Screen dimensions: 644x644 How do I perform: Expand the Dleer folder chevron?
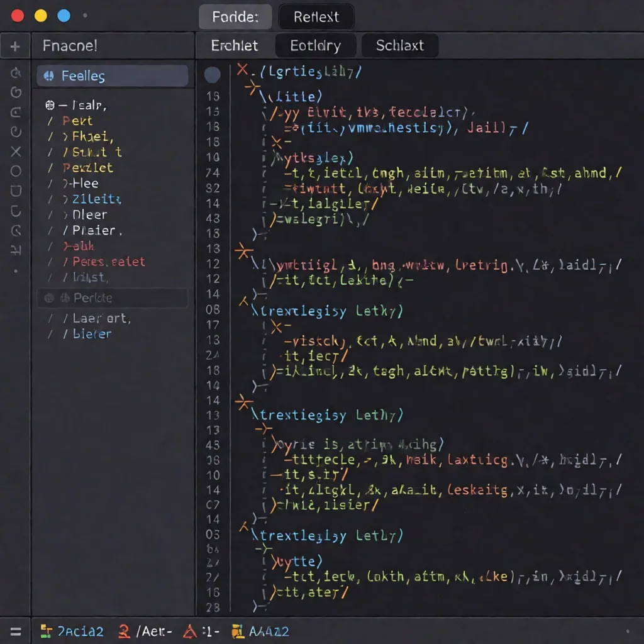pyautogui.click(x=65, y=215)
